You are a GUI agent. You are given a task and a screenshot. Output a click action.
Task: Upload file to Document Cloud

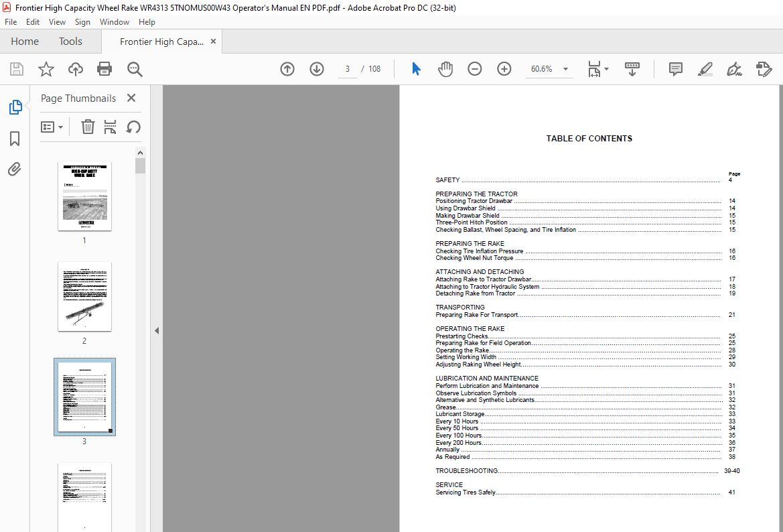click(x=76, y=69)
